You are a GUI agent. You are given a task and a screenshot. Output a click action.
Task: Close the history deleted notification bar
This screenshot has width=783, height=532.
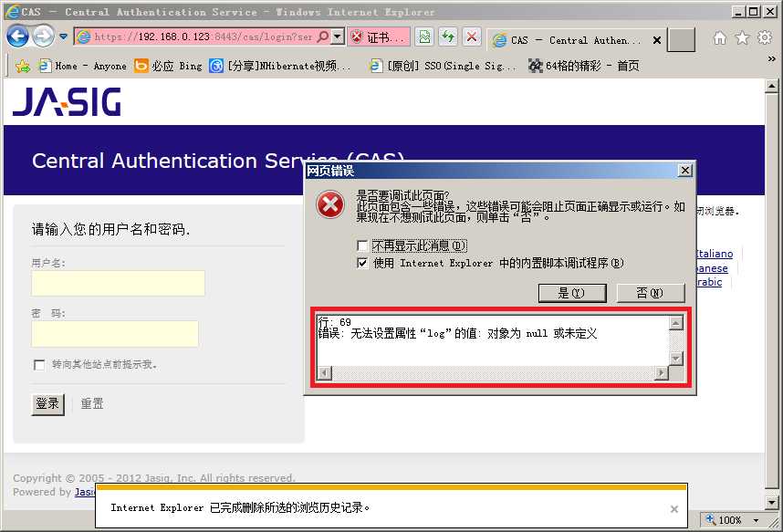[x=674, y=509]
